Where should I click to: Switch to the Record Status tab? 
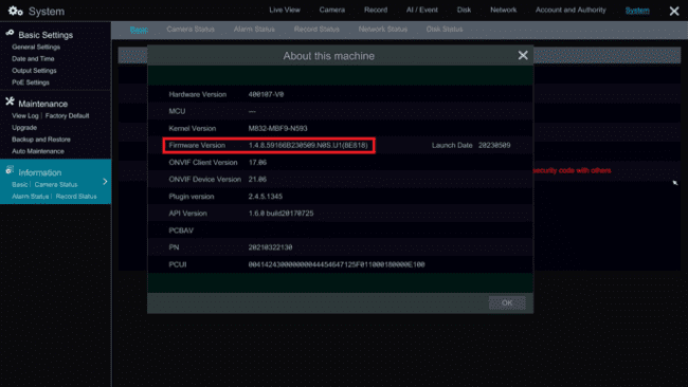coord(317,29)
